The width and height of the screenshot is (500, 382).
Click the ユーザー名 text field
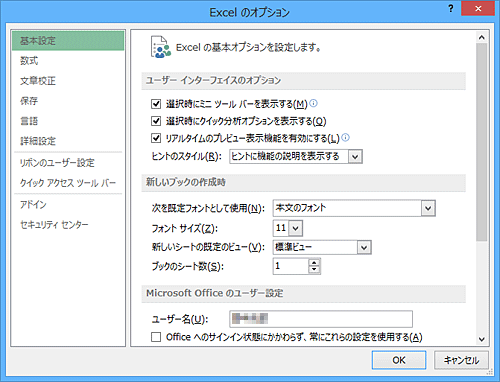(321, 319)
